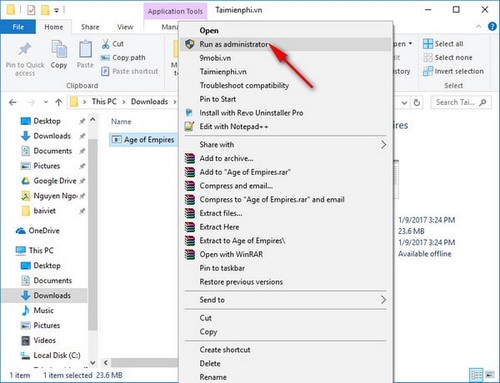
Task: Choose Pin to taskbar in context menu
Action: pos(286,268)
